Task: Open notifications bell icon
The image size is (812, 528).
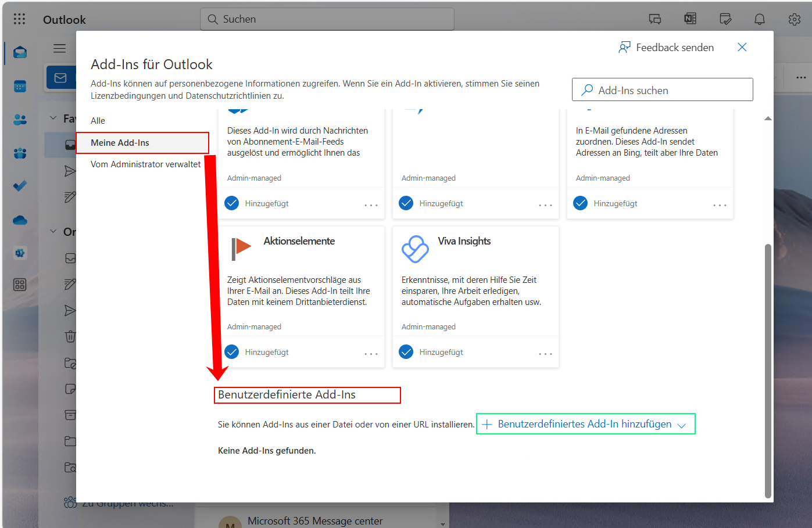Action: [760, 19]
